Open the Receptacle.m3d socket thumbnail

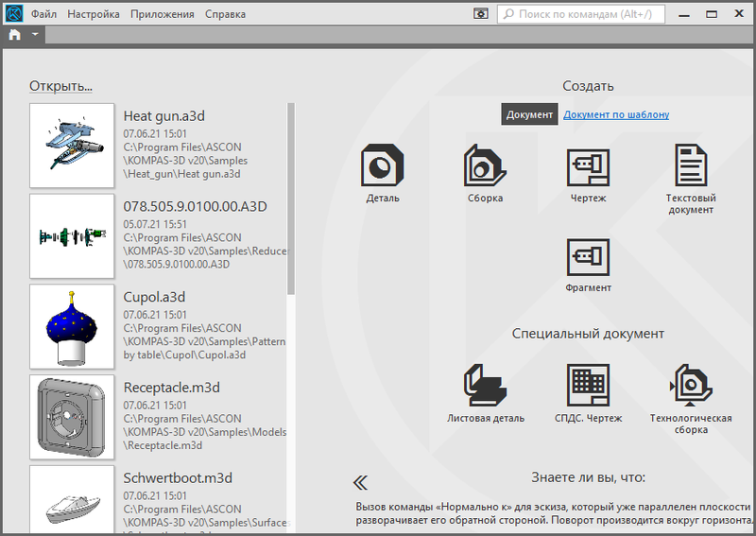pyautogui.click(x=72, y=417)
